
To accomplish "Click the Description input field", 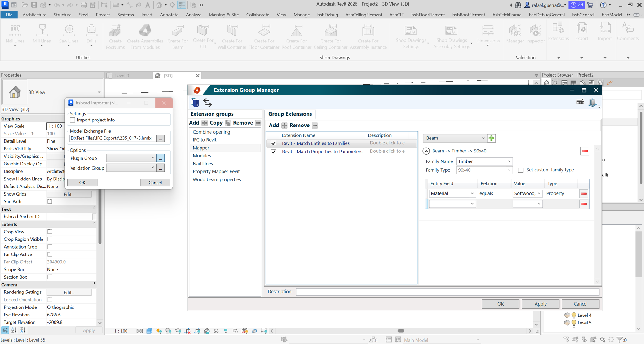I will 447,292.
